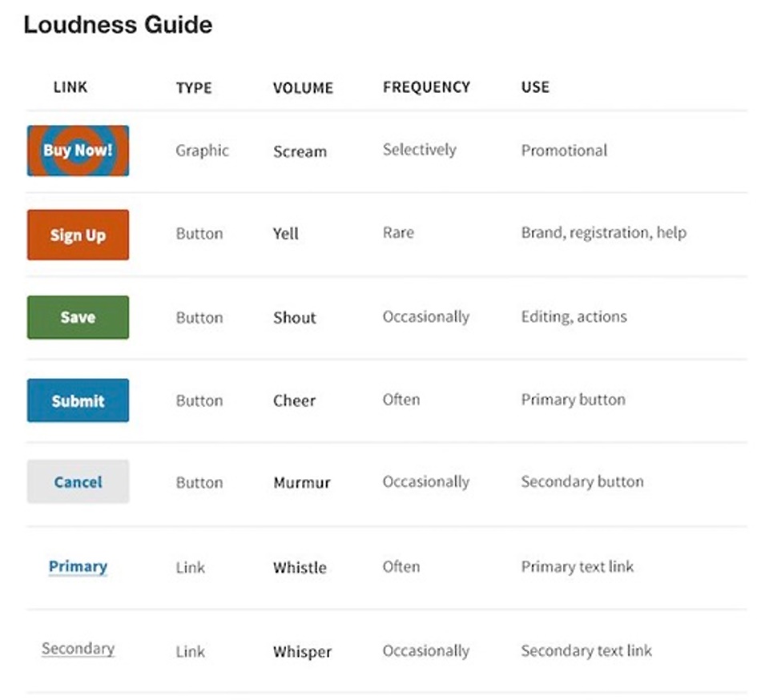The image size is (769, 700).
Task: Click the gray Cancel button
Action: tap(78, 482)
